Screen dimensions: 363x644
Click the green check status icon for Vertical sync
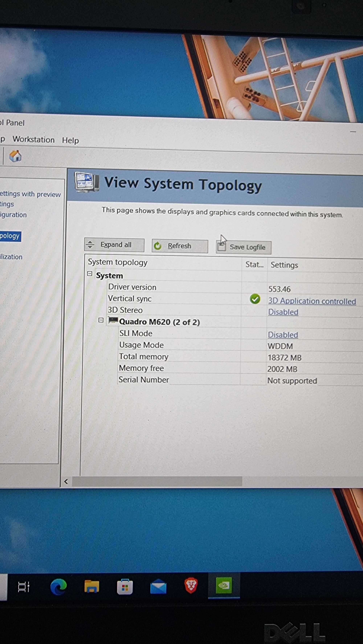[x=255, y=299]
